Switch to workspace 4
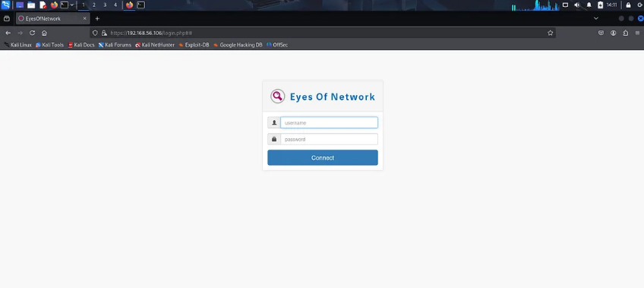The width and height of the screenshot is (644, 288). [115, 5]
